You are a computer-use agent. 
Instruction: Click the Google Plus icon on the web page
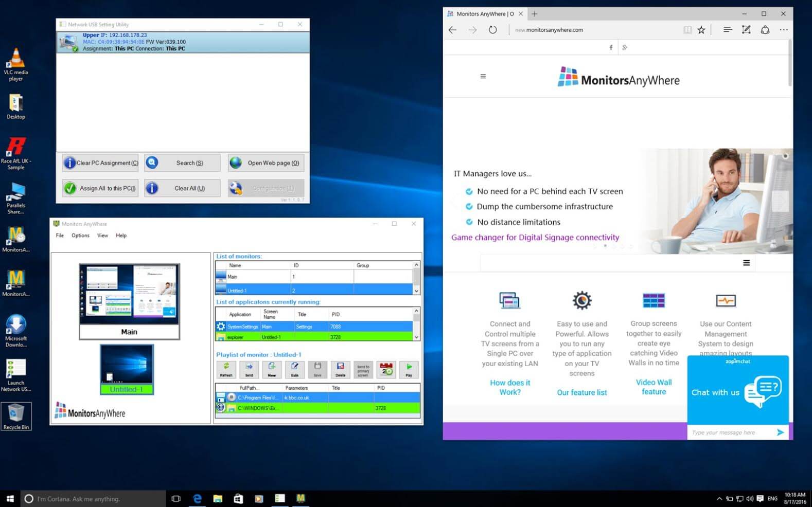click(x=625, y=47)
